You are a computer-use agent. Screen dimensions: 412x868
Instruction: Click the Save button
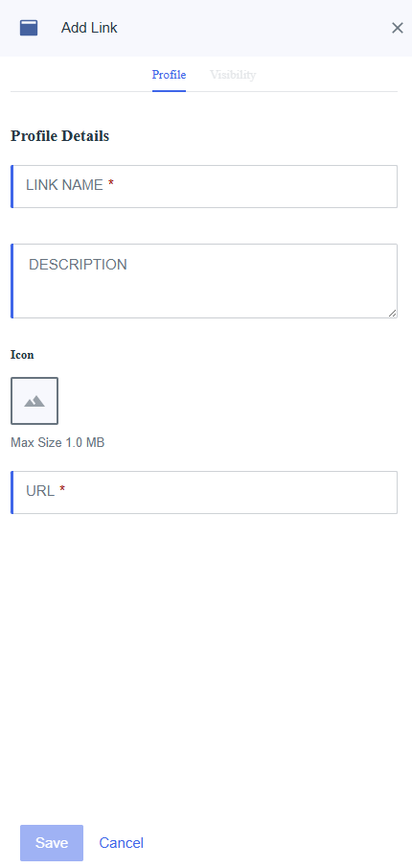pyautogui.click(x=52, y=843)
